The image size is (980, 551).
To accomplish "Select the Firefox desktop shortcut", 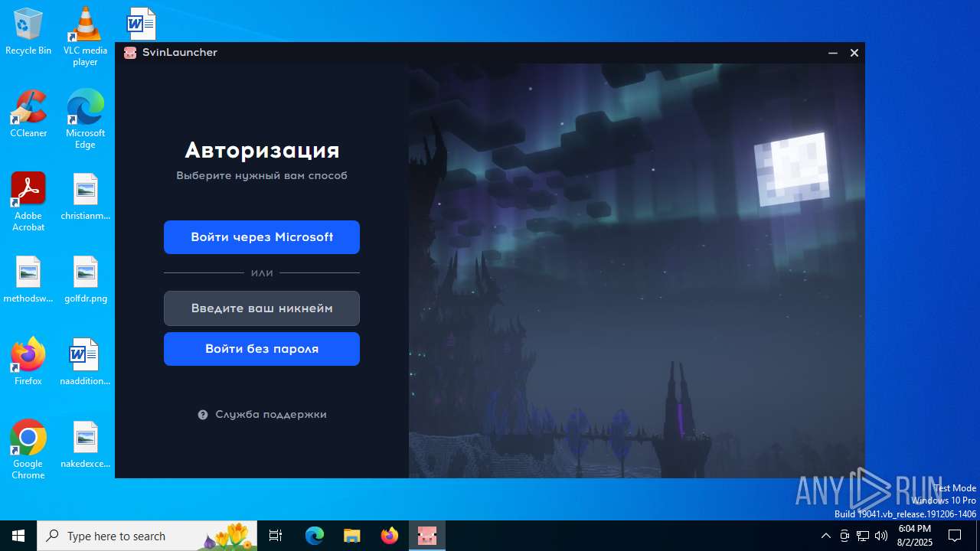I will click(28, 361).
